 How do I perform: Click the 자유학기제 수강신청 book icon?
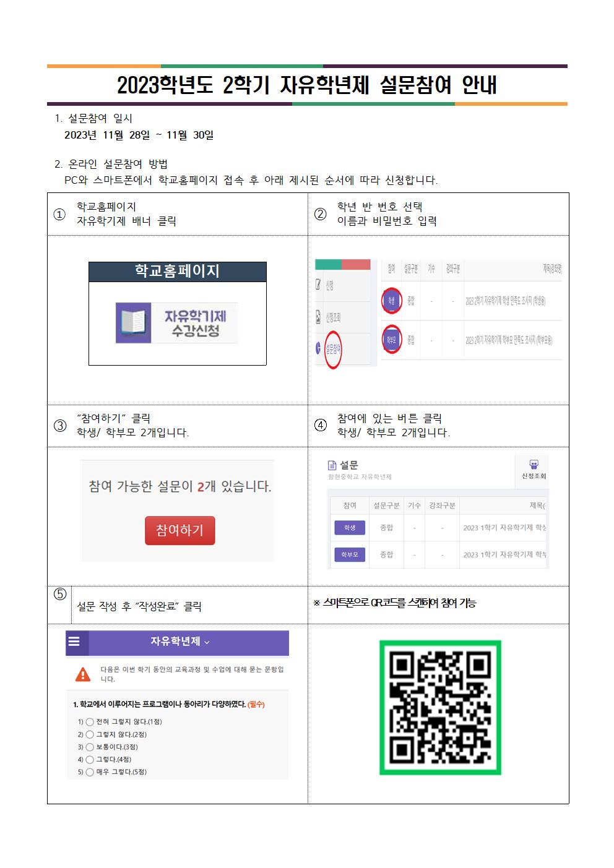coord(133,323)
